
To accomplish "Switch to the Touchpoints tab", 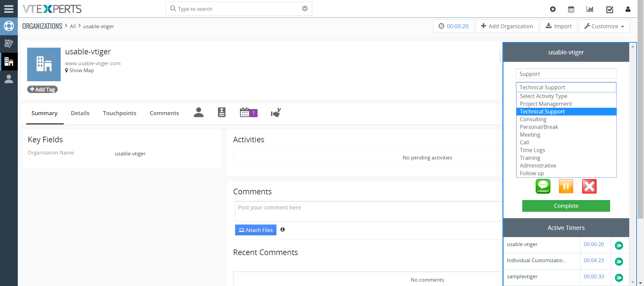I will tap(120, 113).
